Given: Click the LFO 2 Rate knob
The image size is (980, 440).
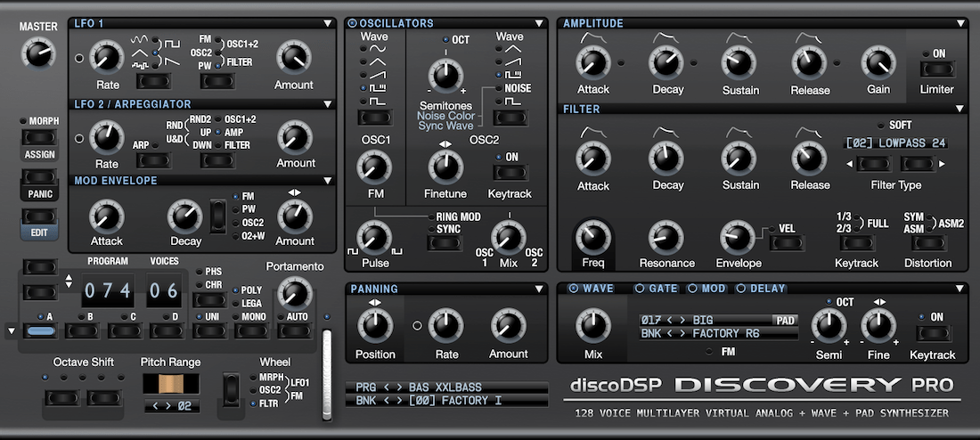Looking at the screenshot, I should tap(107, 137).
